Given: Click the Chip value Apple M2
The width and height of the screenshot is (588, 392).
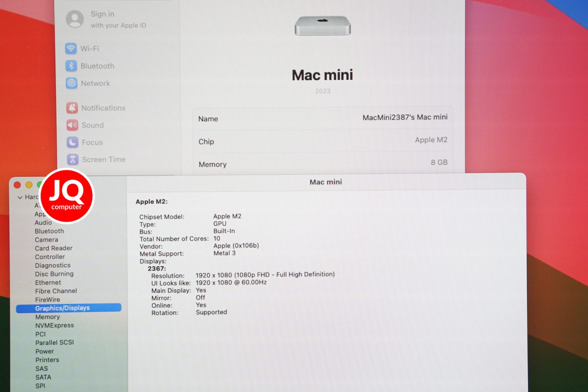Looking at the screenshot, I should click(431, 140).
